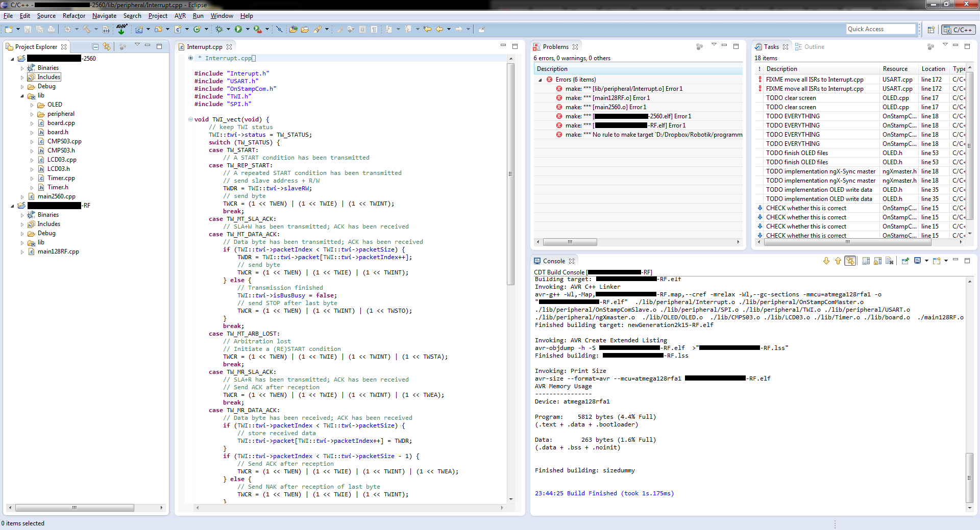Click the editor vertical scrollbar thumb

point(510,173)
